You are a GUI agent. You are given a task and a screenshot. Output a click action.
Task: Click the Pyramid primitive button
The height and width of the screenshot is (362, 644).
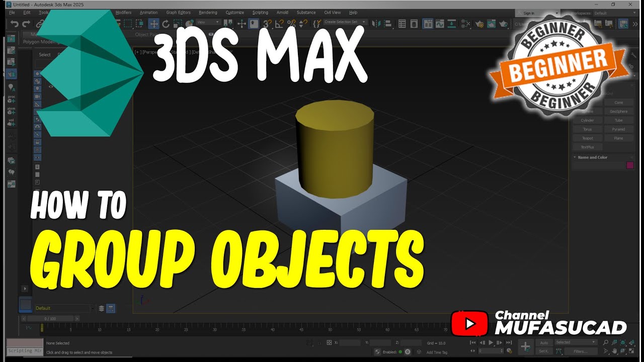[x=618, y=130]
